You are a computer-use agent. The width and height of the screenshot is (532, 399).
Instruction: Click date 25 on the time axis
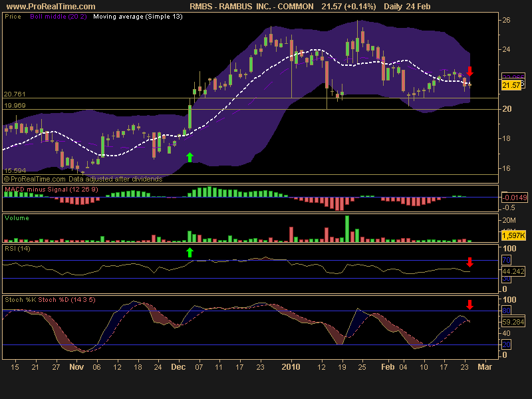[x=362, y=367]
